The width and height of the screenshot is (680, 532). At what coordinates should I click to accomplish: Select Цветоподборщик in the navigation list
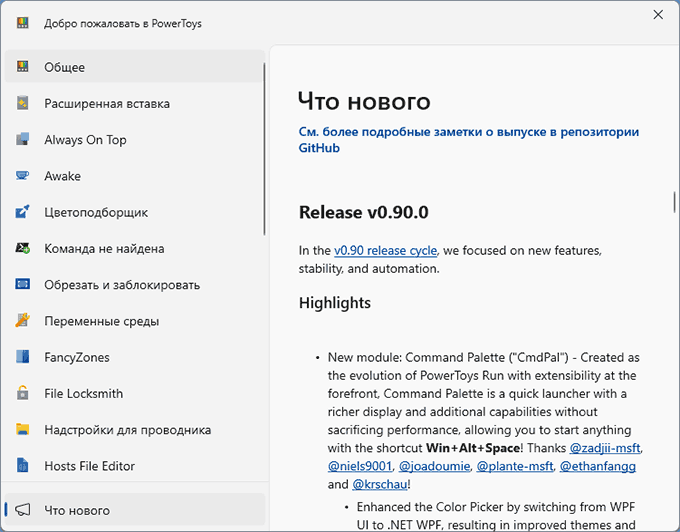pos(134,212)
